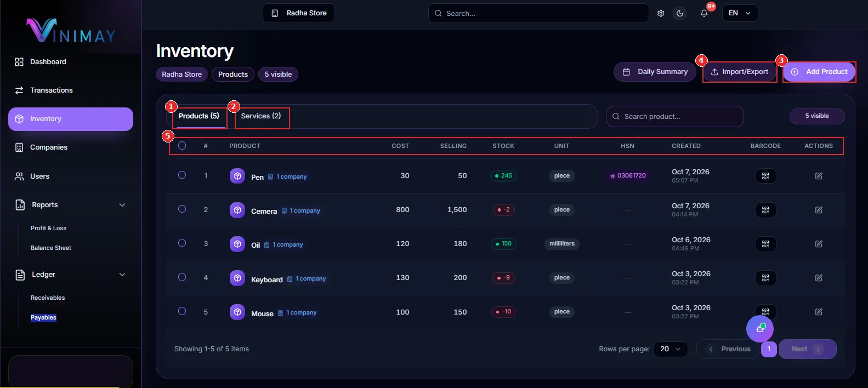The height and width of the screenshot is (388, 868).
Task: Open the Profit & Loss report link
Action: click(x=49, y=228)
